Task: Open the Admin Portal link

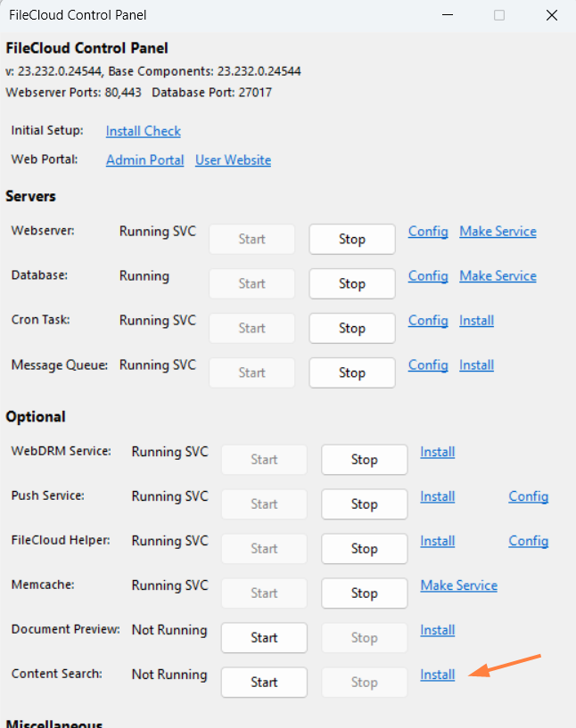Action: [x=144, y=160]
